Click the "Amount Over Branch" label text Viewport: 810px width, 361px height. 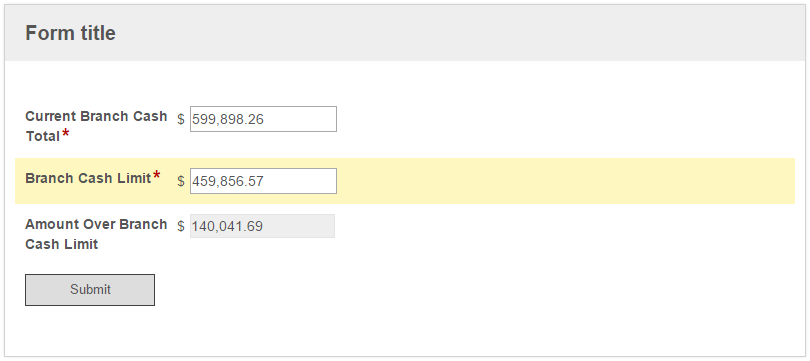[96, 224]
